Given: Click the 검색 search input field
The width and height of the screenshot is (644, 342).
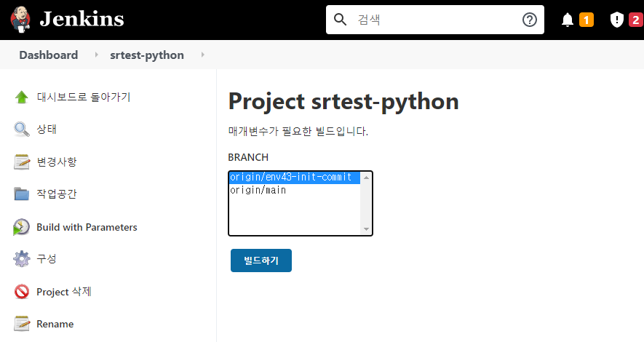Looking at the screenshot, I should [435, 20].
